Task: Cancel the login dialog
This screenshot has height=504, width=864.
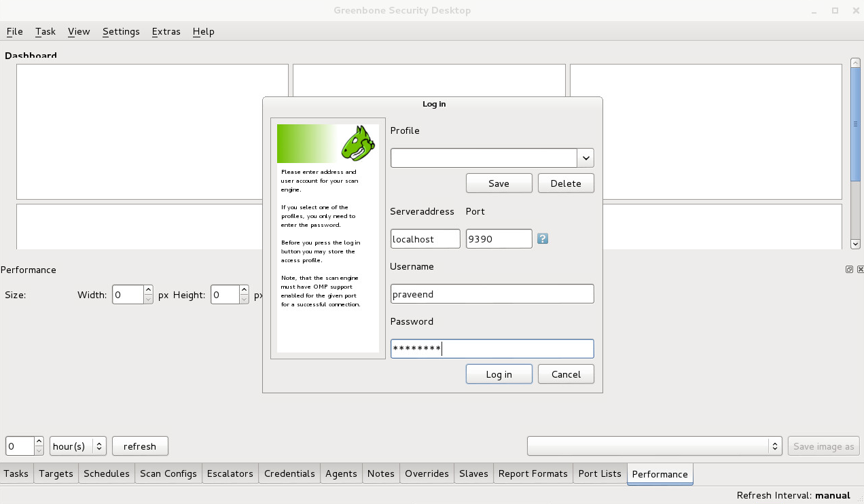Action: tap(566, 374)
